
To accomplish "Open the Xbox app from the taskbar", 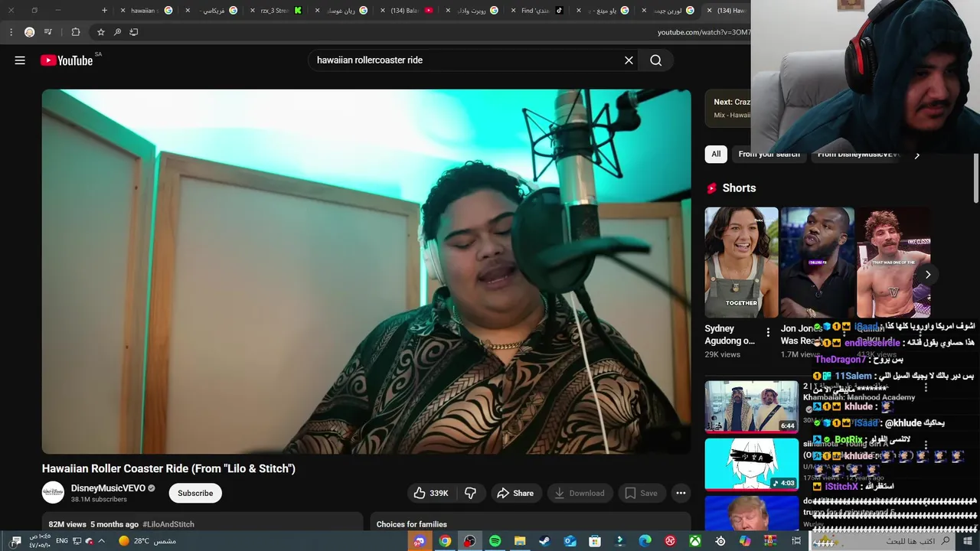I will (695, 541).
